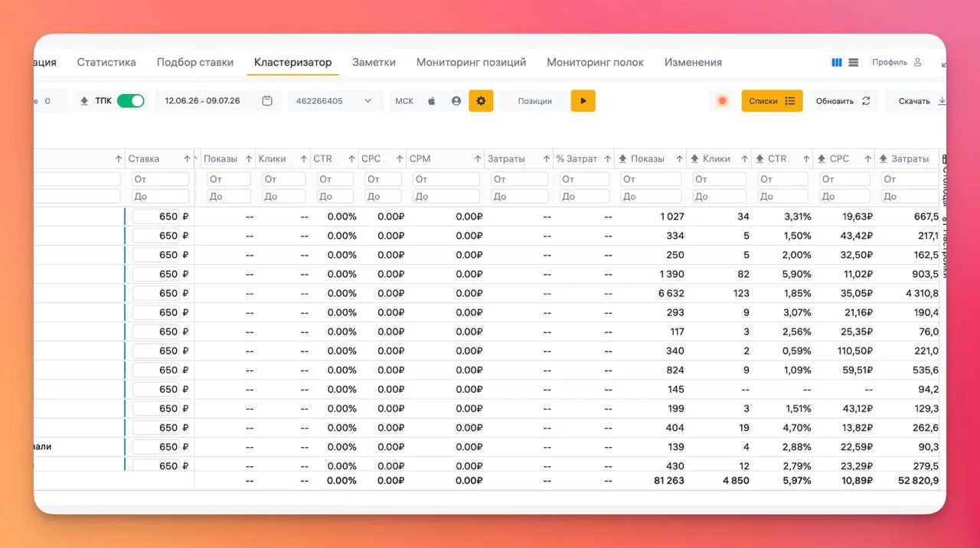
Task: Click the calendar icon by the date range
Action: point(267,101)
